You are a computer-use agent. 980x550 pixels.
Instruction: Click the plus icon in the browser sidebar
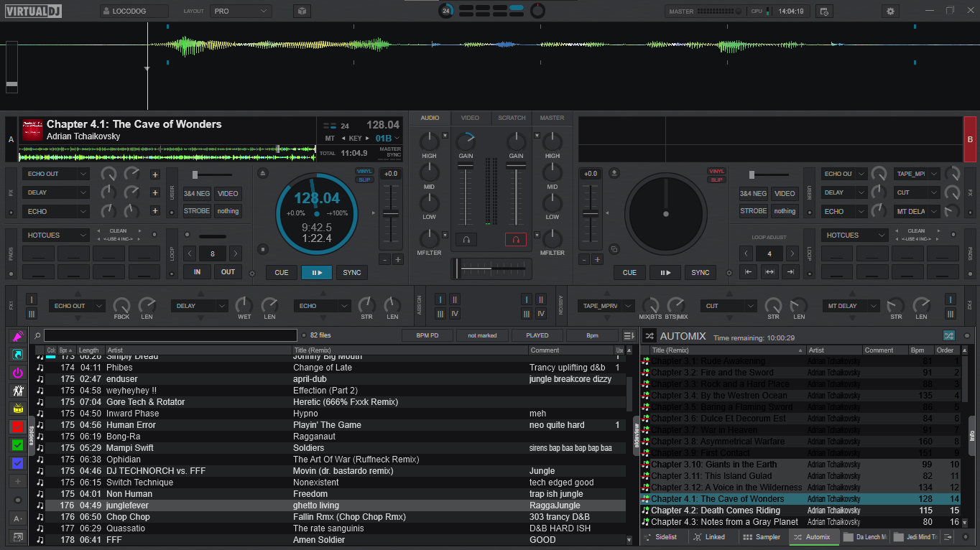click(x=18, y=481)
